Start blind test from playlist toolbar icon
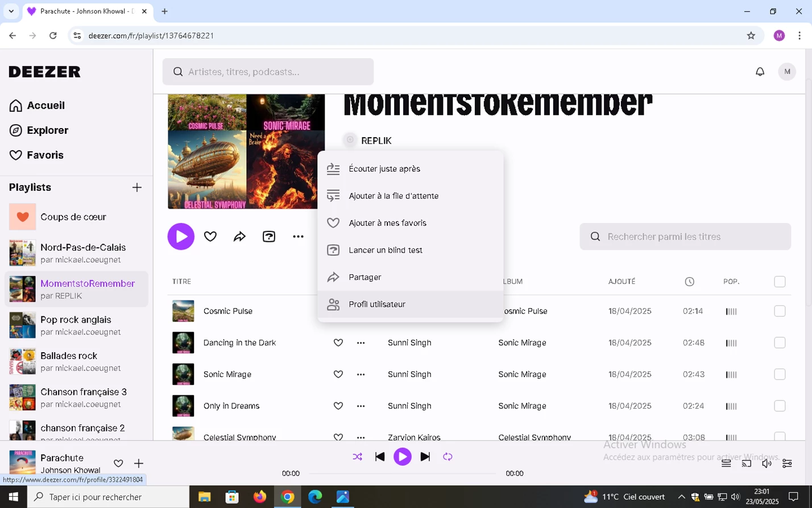 269,237
